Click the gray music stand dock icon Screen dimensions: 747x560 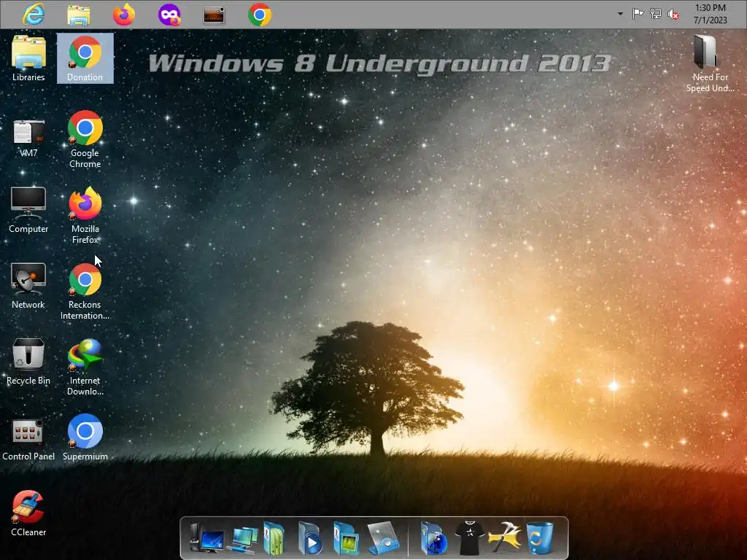(384, 538)
